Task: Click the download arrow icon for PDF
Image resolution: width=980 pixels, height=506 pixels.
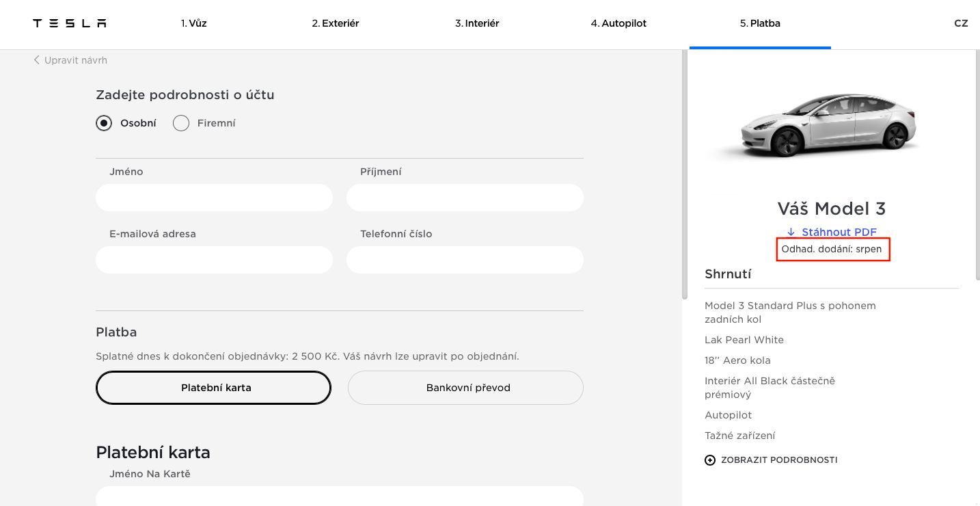Action: pyautogui.click(x=791, y=232)
